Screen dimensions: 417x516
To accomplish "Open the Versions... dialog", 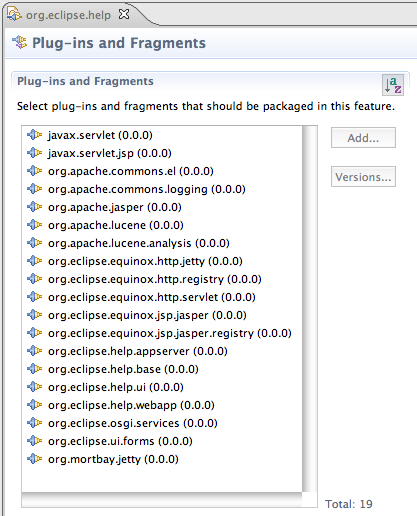I will click(x=363, y=177).
